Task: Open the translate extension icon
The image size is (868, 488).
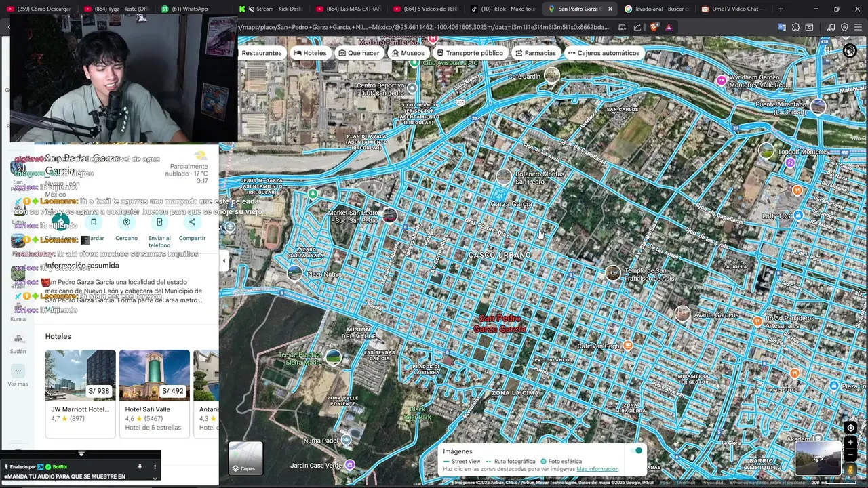Action: coord(782,27)
